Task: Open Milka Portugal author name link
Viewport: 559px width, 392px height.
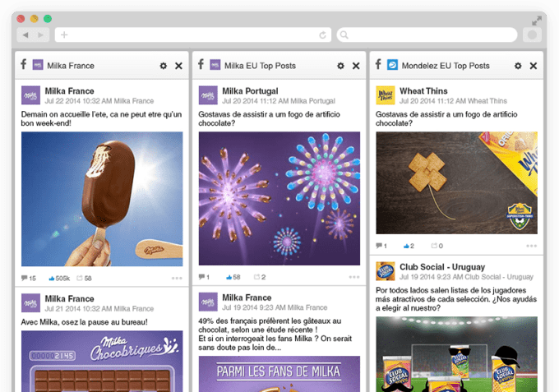Action: tap(250, 91)
